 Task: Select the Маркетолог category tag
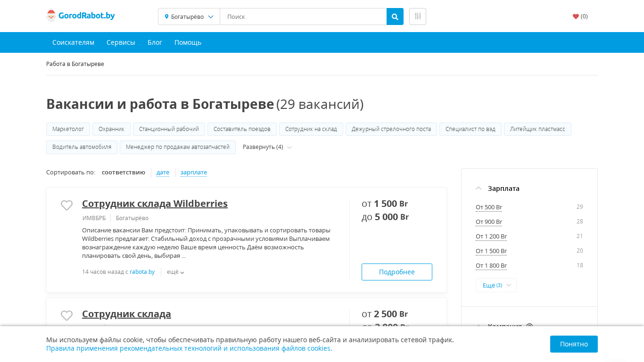pos(68,129)
